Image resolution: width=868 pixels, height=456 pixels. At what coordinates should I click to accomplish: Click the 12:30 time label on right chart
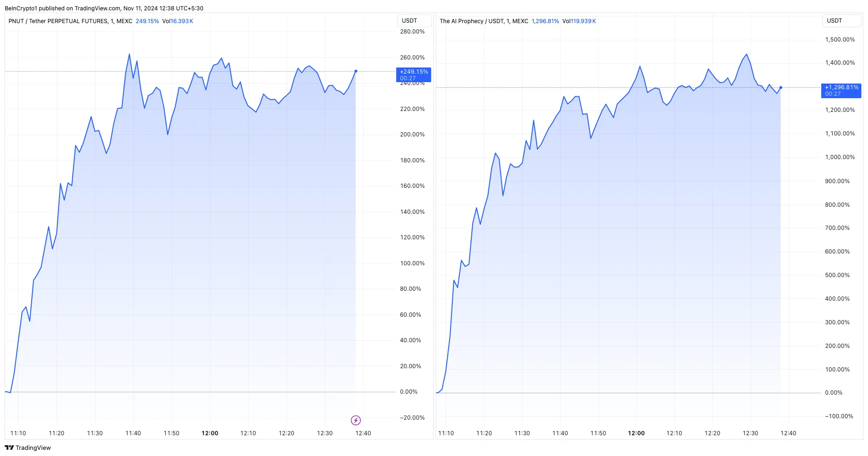(x=750, y=433)
